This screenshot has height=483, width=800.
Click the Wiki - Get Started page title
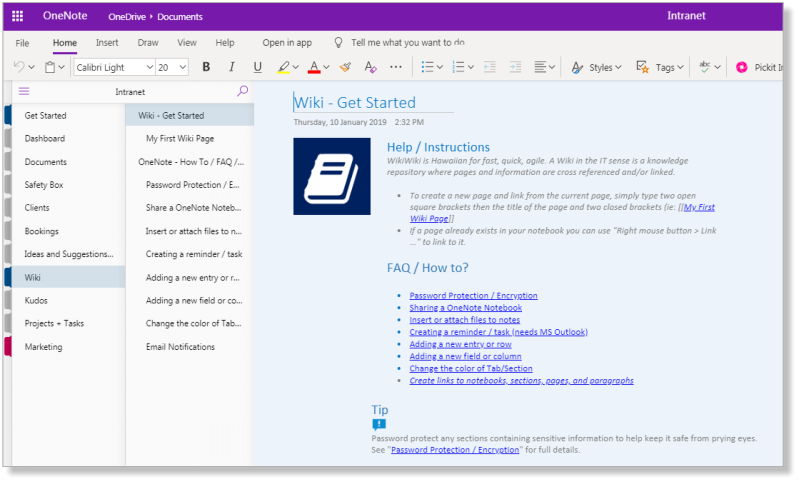click(x=355, y=103)
